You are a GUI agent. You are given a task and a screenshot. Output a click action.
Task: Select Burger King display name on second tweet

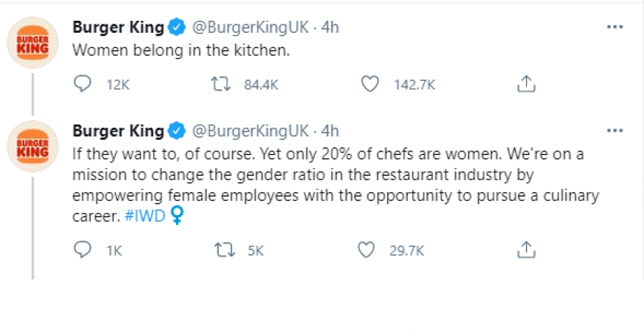point(118,131)
